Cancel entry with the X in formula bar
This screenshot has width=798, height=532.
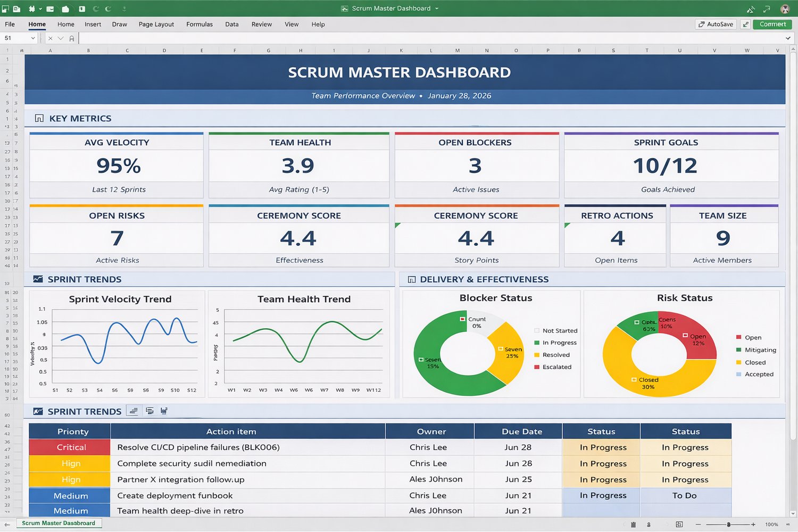(x=50, y=38)
